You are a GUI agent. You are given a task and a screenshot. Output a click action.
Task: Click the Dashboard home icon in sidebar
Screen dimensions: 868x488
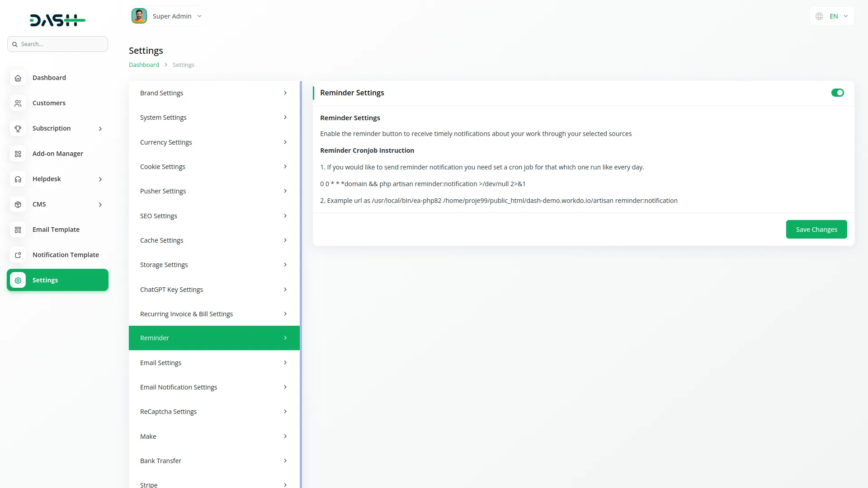(18, 78)
